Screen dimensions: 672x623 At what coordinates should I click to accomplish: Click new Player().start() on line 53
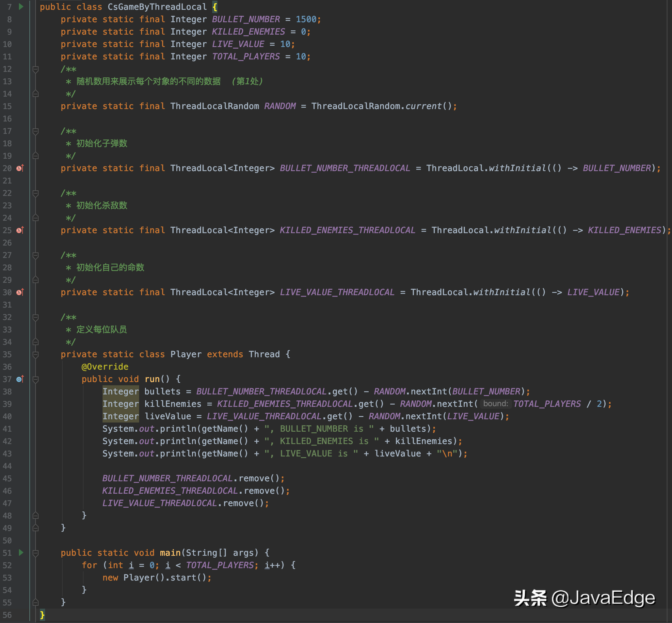pos(154,578)
